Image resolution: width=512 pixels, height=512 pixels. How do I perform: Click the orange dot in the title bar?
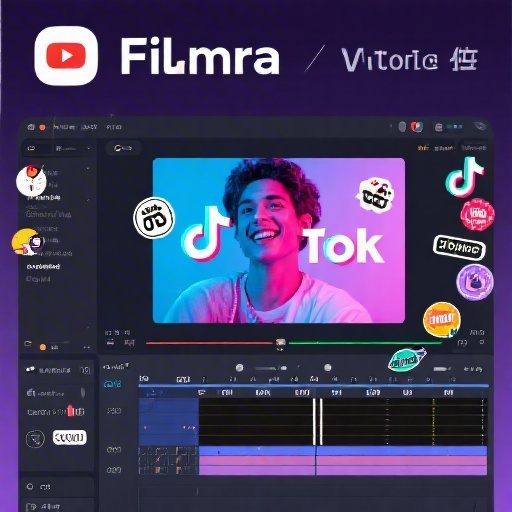pos(42,127)
